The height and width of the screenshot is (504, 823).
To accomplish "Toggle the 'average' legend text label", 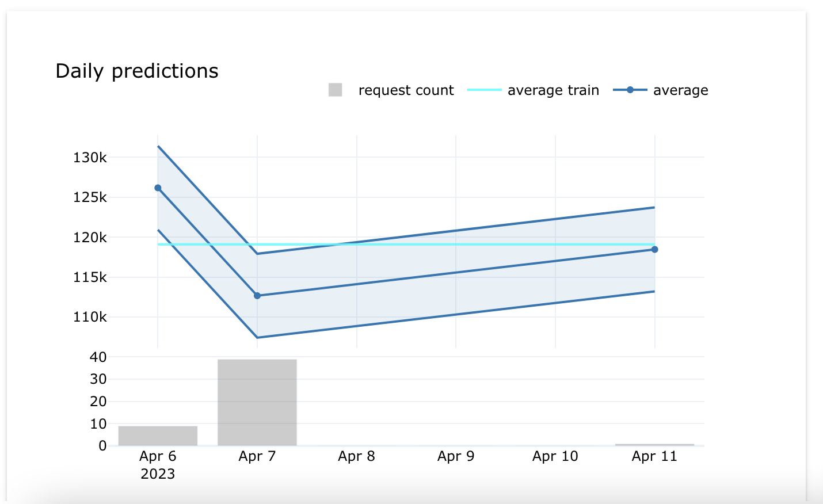I will point(680,90).
